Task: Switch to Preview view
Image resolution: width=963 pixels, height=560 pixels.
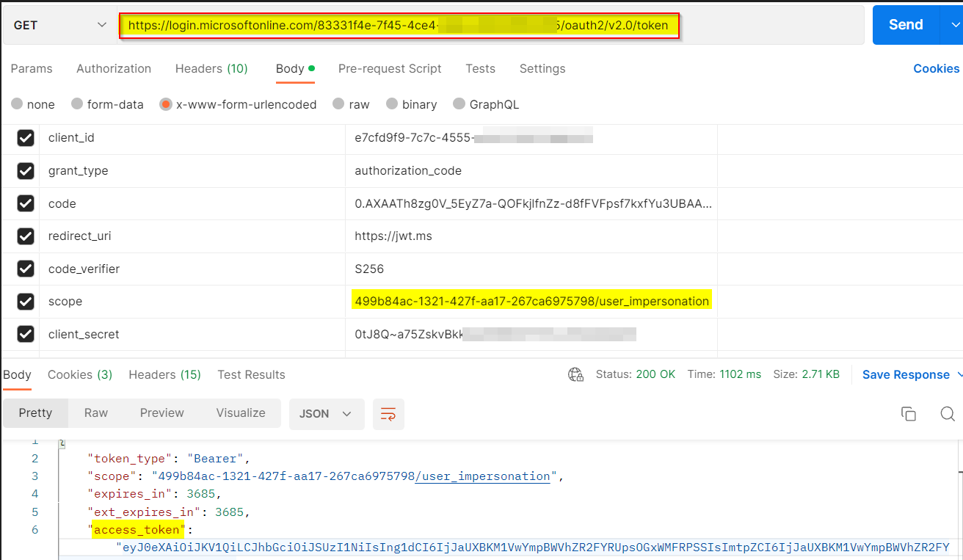Action: point(162,412)
